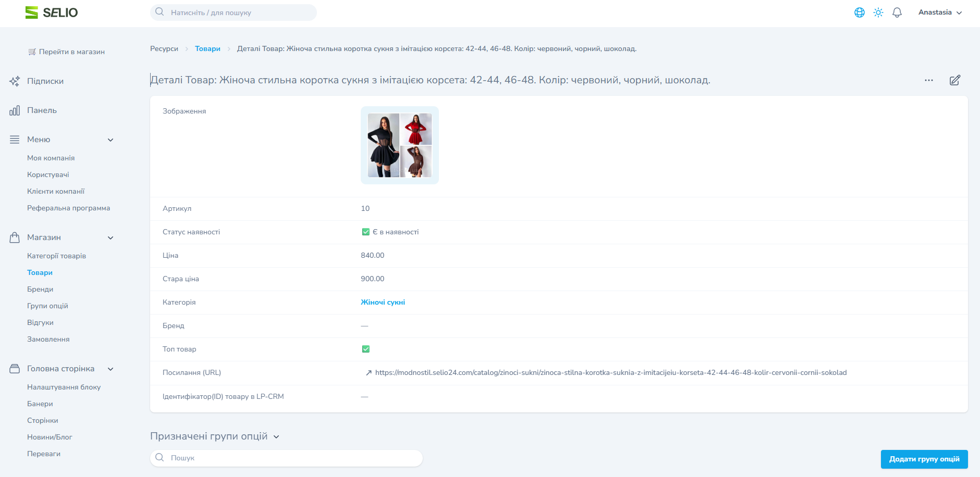The image size is (980, 477).
Task: Open Замовлення menu item
Action: click(x=48, y=339)
